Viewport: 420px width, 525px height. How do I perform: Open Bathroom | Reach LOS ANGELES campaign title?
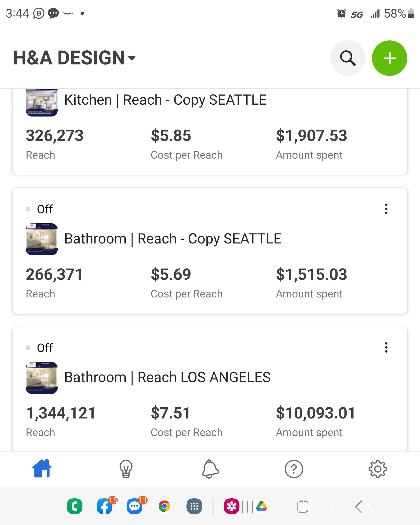point(167,377)
